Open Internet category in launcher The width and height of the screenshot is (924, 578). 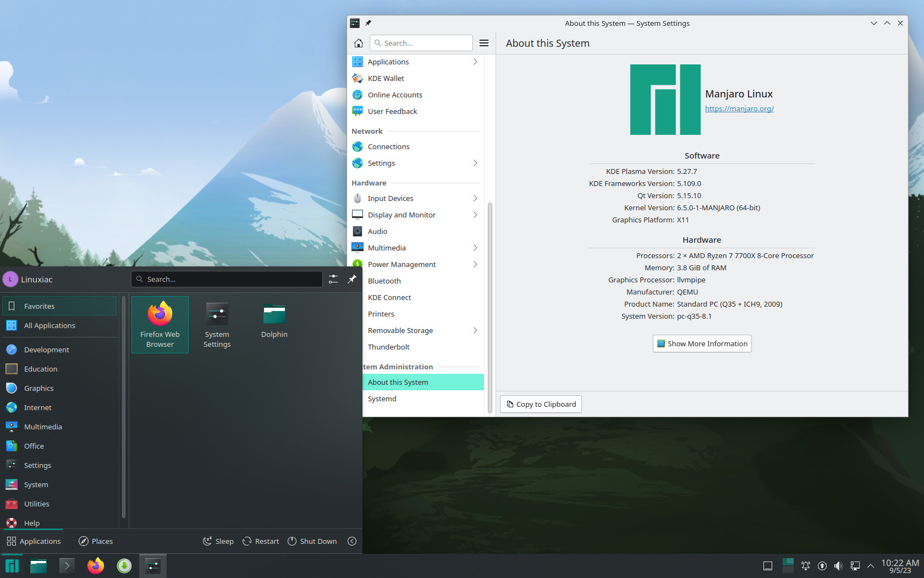tap(59, 407)
